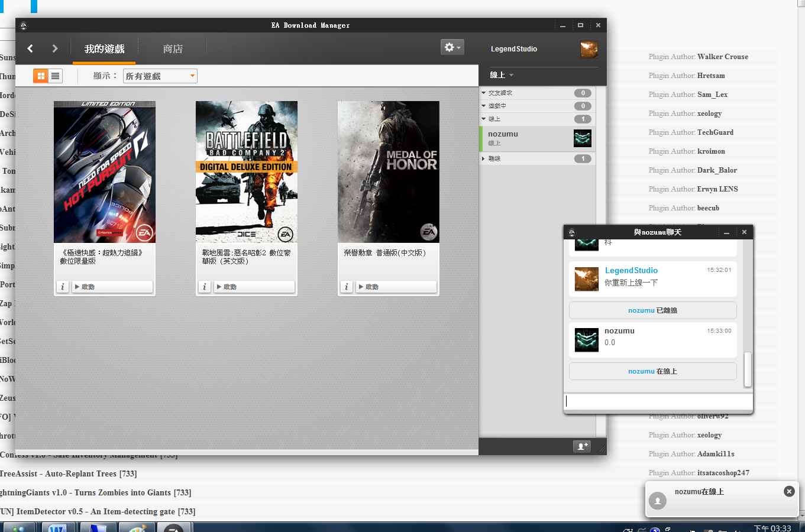The width and height of the screenshot is (805, 532).
Task: Expand the 離線 friends group
Action: [483, 158]
